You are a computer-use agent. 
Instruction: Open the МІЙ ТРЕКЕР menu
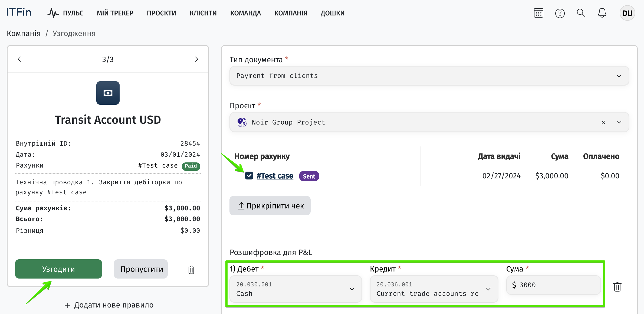click(115, 13)
